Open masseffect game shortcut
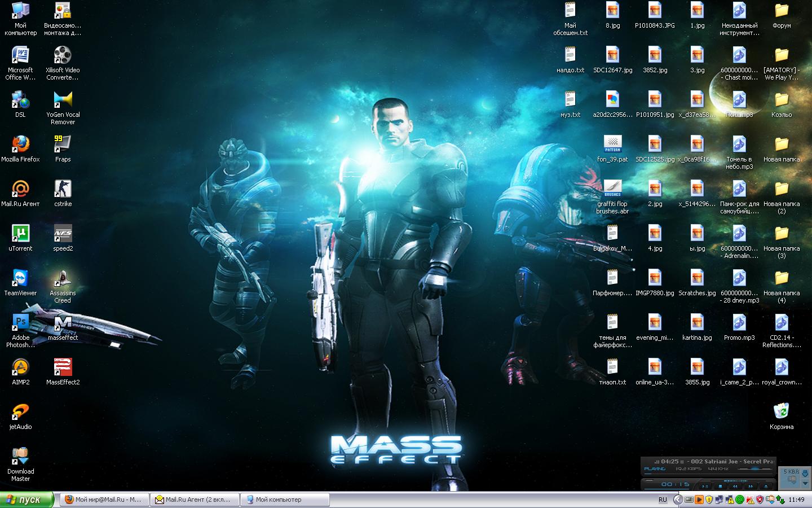This screenshot has width=812, height=508. coord(63,327)
